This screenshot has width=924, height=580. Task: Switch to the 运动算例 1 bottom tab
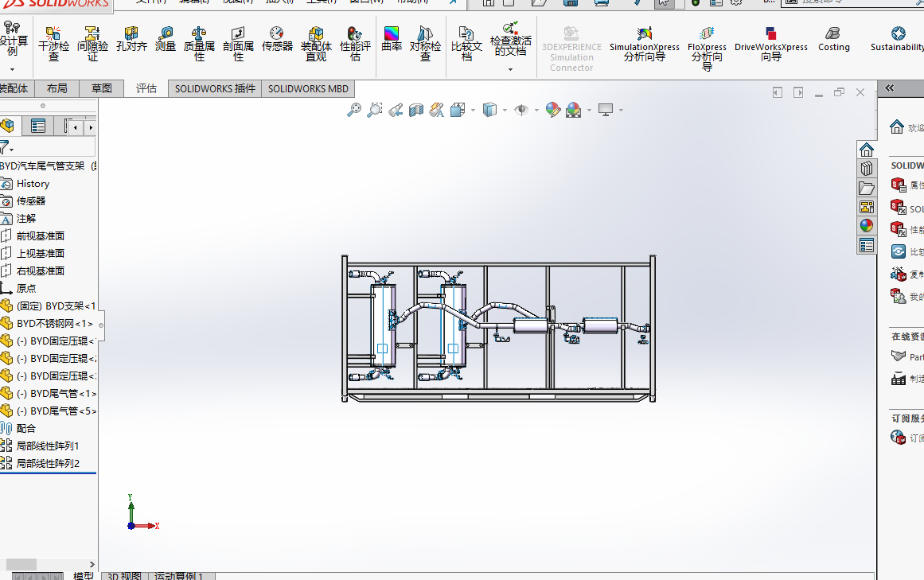pos(179,576)
